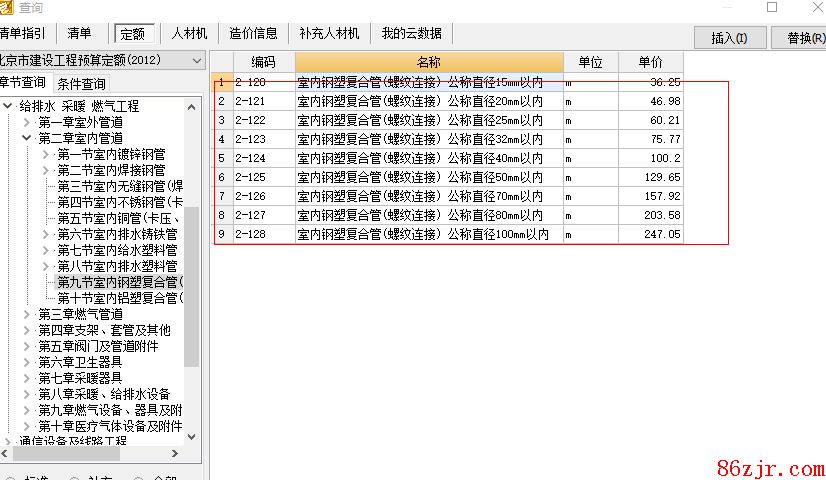The height and width of the screenshot is (480, 826).
Task: Click the 单价 column header
Action: tap(649, 62)
